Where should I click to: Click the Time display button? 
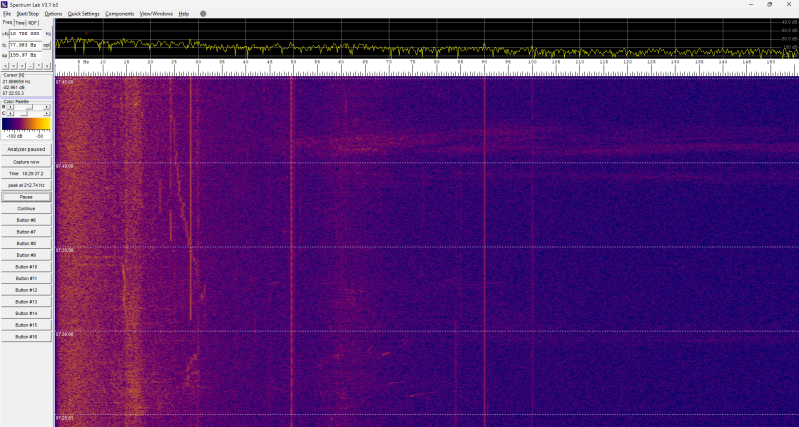(x=26, y=174)
